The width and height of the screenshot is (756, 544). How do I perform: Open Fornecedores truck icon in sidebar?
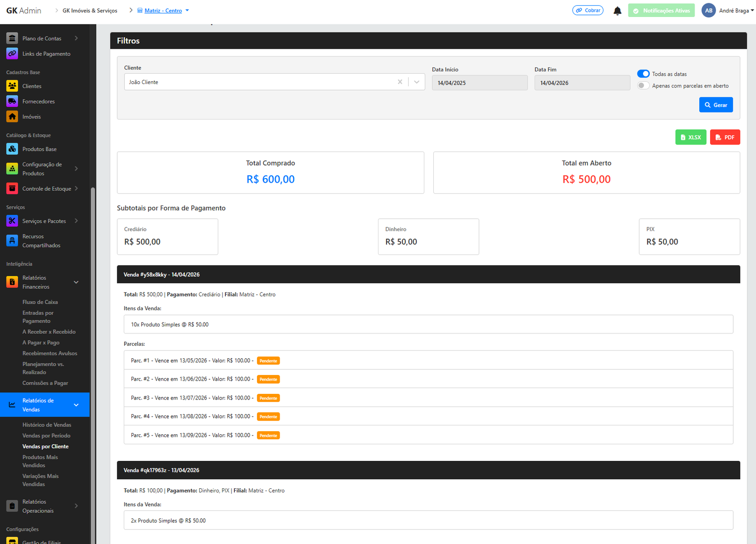click(12, 102)
